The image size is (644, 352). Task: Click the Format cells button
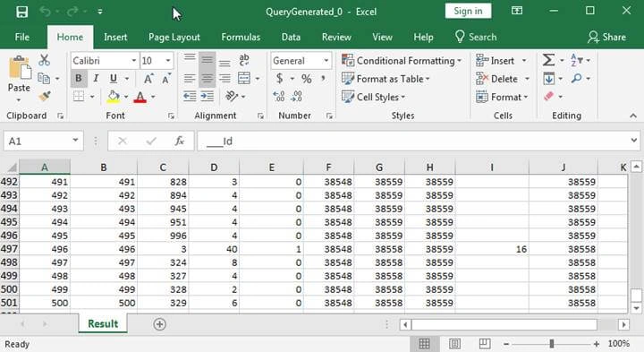click(x=502, y=97)
